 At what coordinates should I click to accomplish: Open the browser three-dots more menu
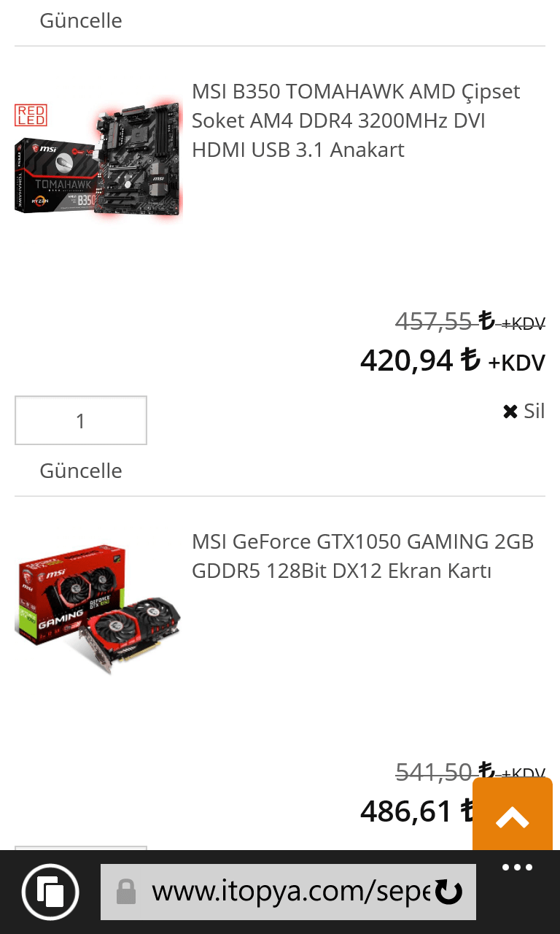point(518,868)
